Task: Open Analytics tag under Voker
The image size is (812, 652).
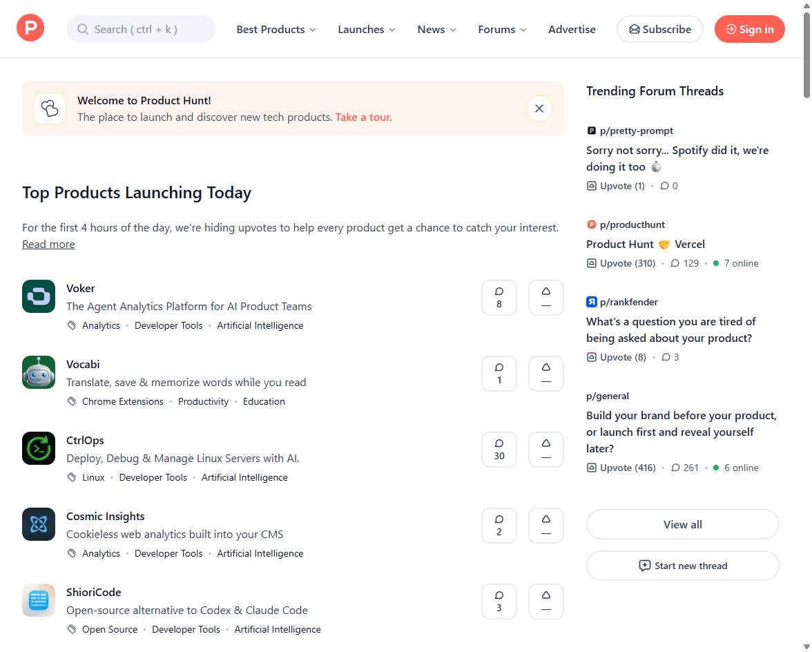Action: 101,325
